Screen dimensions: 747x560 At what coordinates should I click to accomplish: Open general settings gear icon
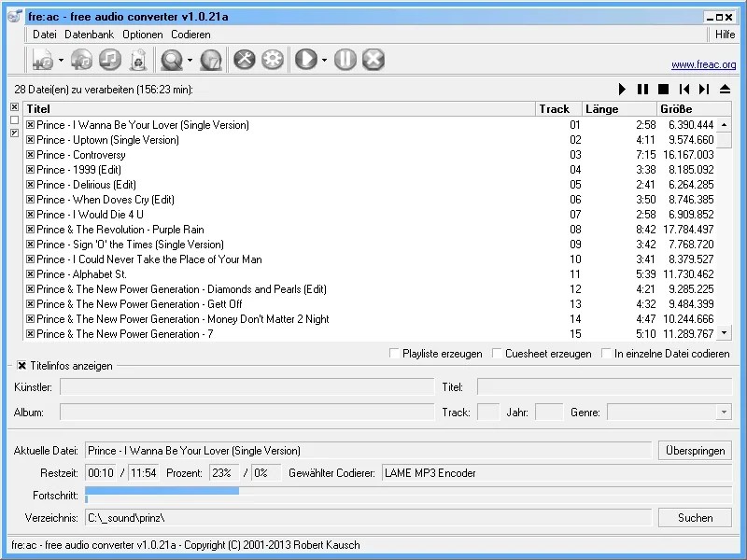(271, 59)
